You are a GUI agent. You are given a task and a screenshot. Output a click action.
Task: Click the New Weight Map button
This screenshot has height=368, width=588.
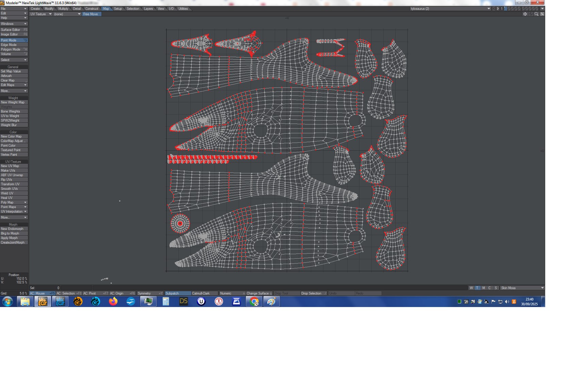(x=14, y=102)
